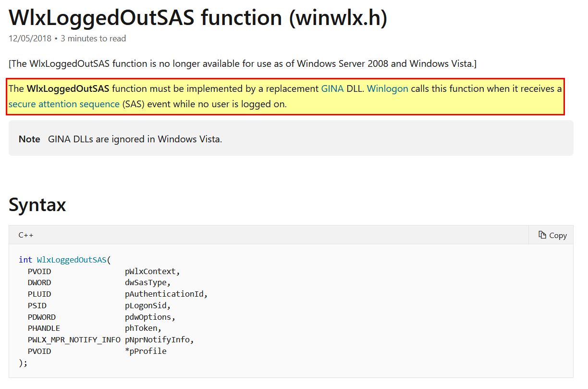The image size is (588, 389).
Task: Click the Note label in the note box
Action: tap(29, 139)
